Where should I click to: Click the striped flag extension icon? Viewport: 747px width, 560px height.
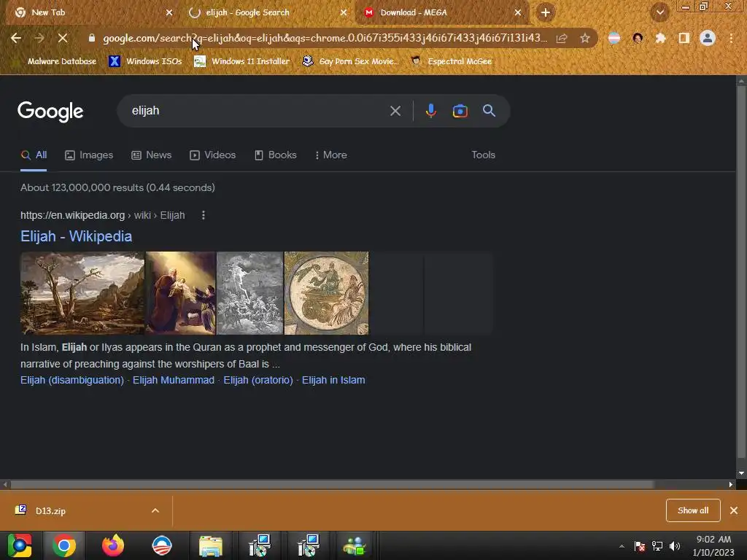click(614, 38)
